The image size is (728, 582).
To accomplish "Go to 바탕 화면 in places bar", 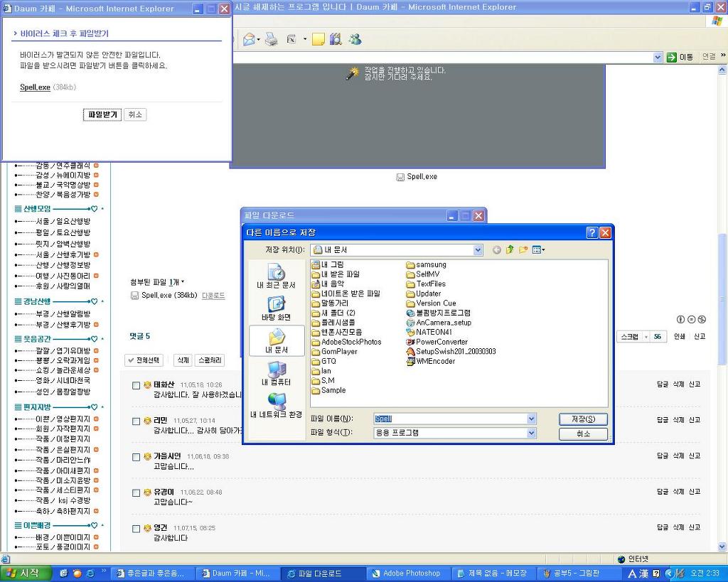I will point(276,308).
